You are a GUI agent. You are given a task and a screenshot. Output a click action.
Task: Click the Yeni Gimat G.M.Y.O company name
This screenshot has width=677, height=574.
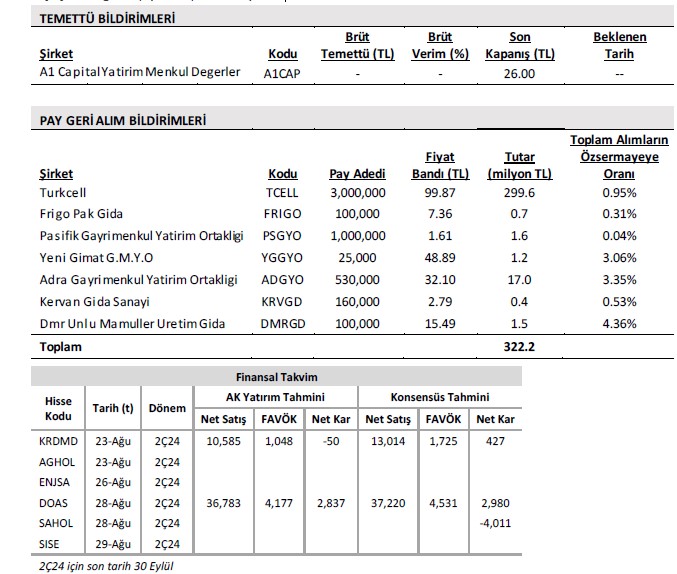88,258
